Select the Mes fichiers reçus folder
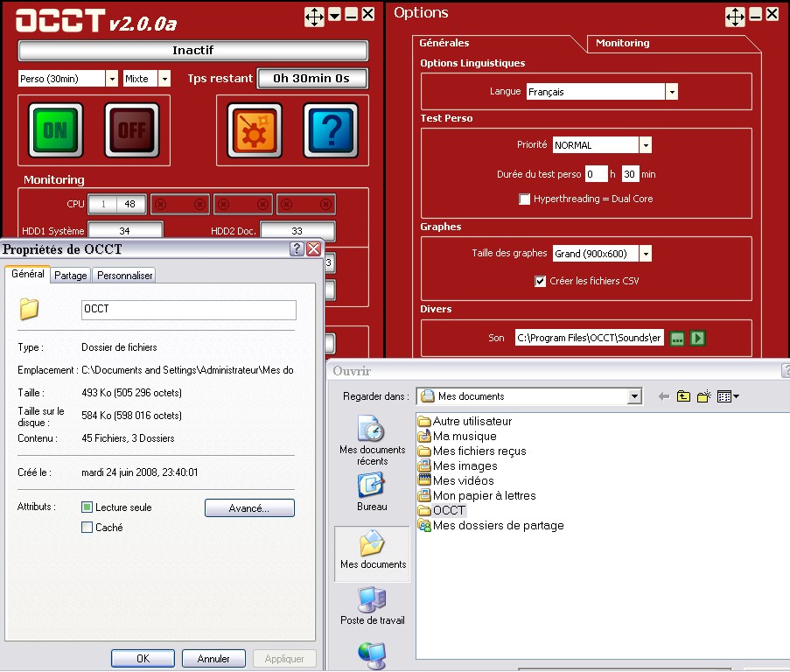The image size is (790, 672). point(472,451)
